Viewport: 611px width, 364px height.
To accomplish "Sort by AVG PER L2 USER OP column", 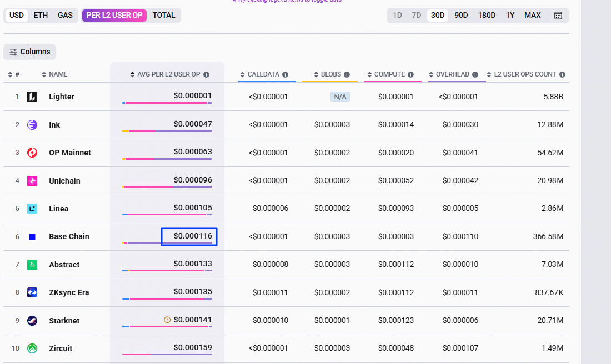I will tap(168, 74).
